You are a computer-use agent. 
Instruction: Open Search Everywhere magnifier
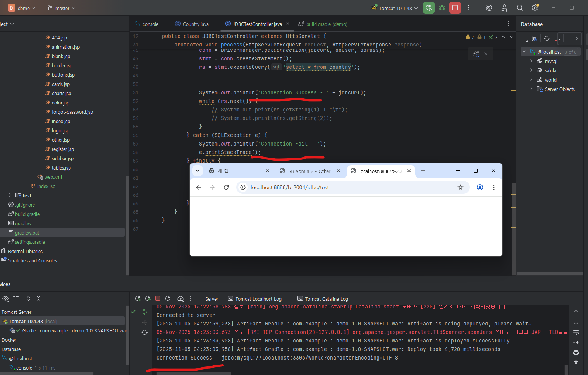(520, 8)
